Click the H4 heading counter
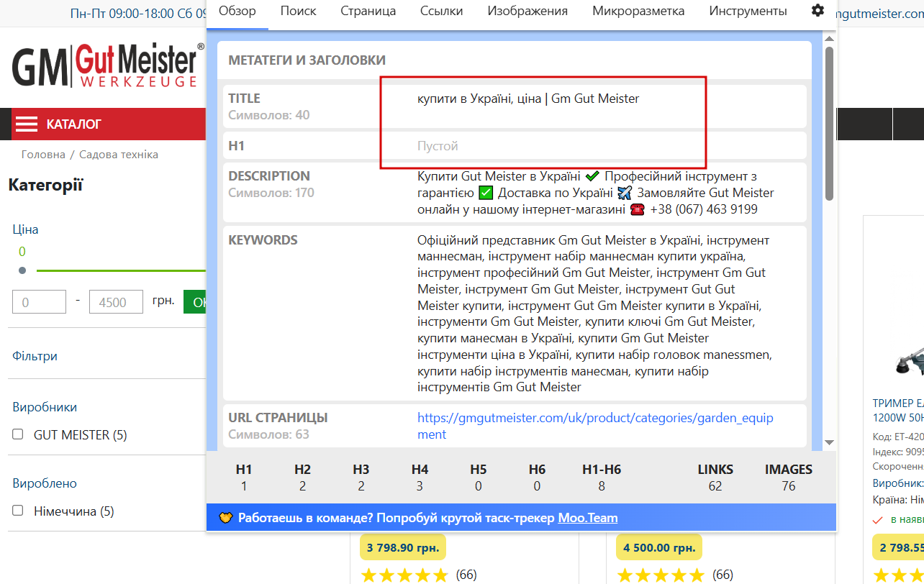The width and height of the screenshot is (924, 584). coord(420,478)
